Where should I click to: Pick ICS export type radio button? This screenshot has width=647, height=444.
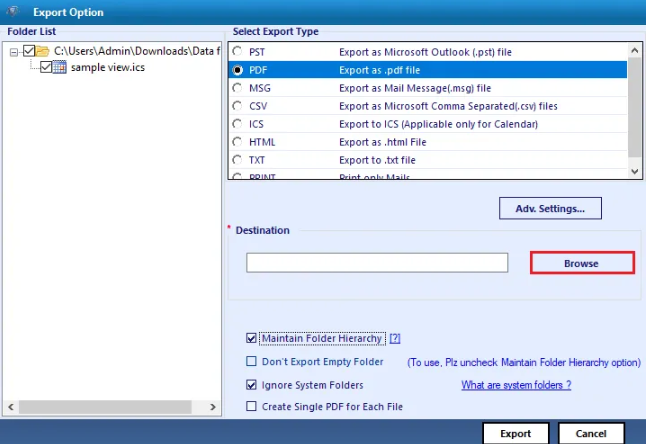pyautogui.click(x=237, y=124)
